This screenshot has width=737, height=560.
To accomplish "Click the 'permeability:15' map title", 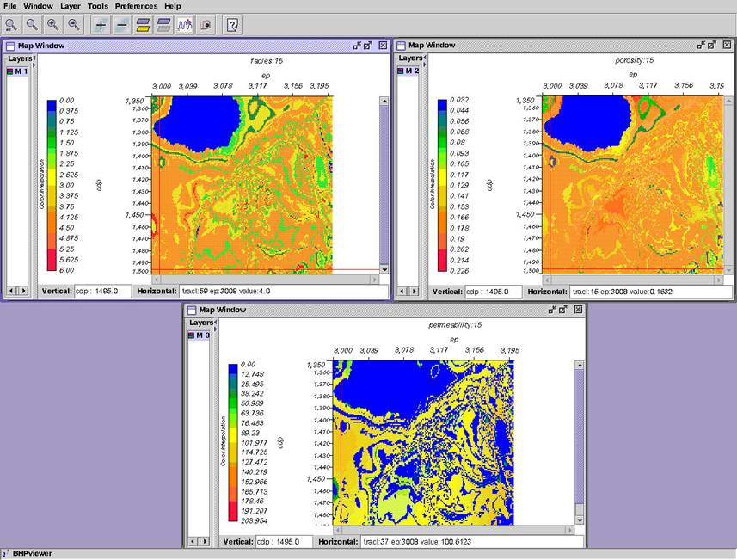I will pos(455,325).
